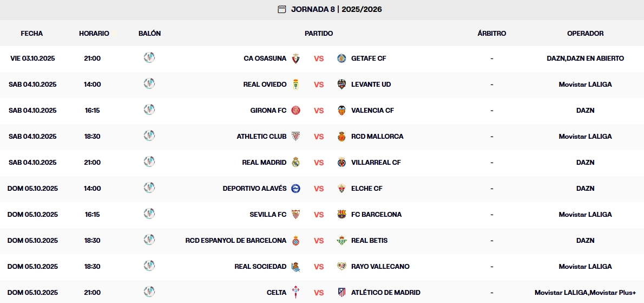Click the Valencia CF bat crest
The image size is (644, 303).
tap(341, 111)
